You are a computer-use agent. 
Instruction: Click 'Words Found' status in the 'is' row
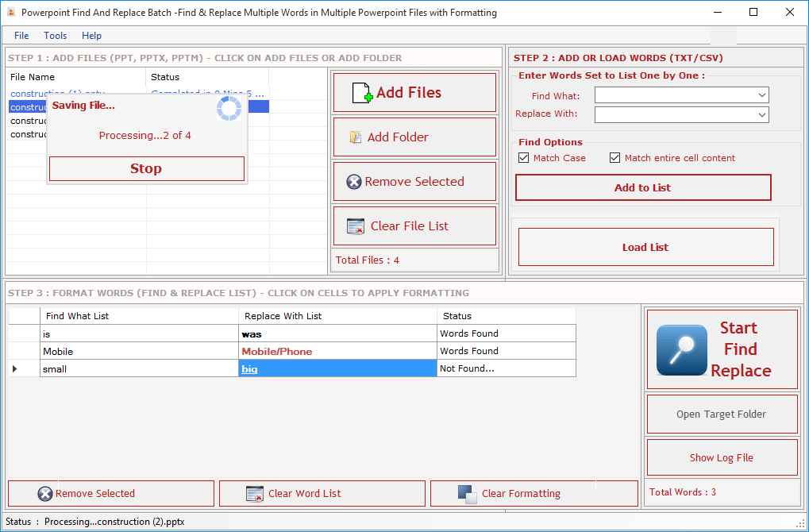[507, 333]
